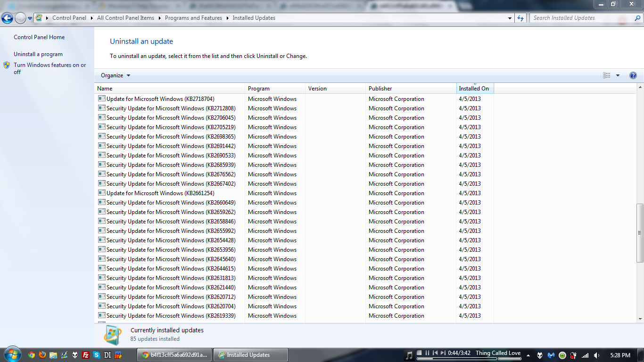This screenshot has width=644, height=362.
Task: Expand arrow after Programs and Features breadcrumb
Action: coord(228,18)
